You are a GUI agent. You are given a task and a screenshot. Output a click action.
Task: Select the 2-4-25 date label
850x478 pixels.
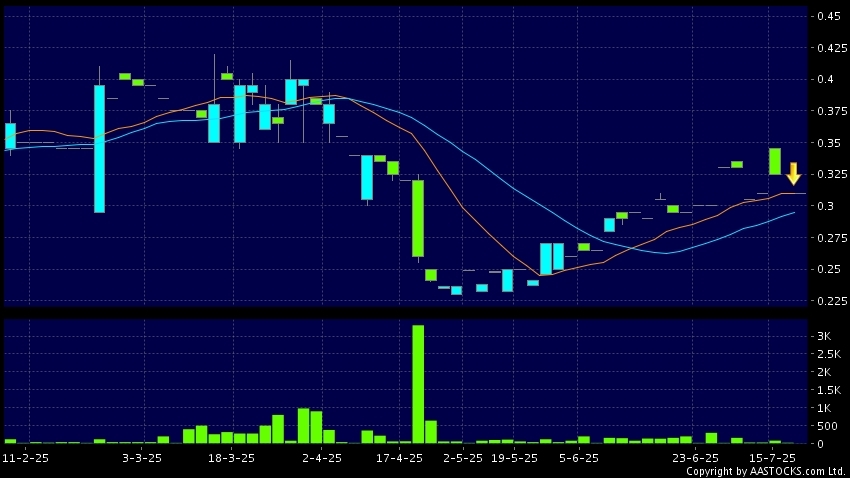(x=322, y=458)
